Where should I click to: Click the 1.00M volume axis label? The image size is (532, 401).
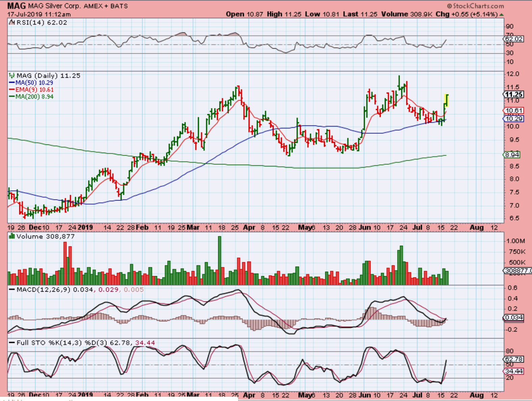click(516, 241)
